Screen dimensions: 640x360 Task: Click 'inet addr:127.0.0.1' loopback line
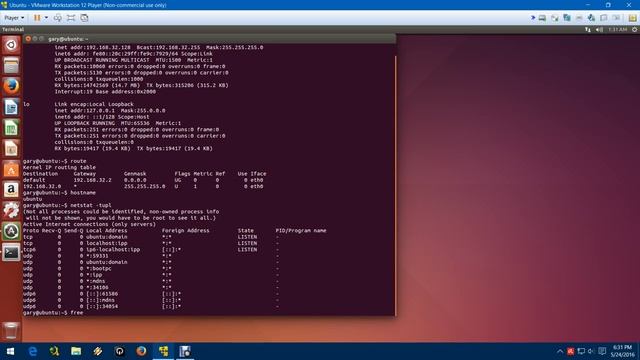coord(110,111)
